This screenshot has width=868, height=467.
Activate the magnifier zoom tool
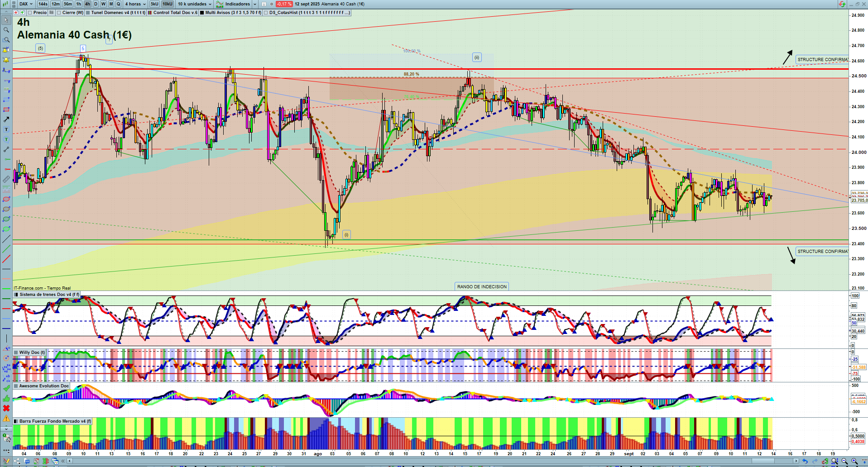pos(6,30)
